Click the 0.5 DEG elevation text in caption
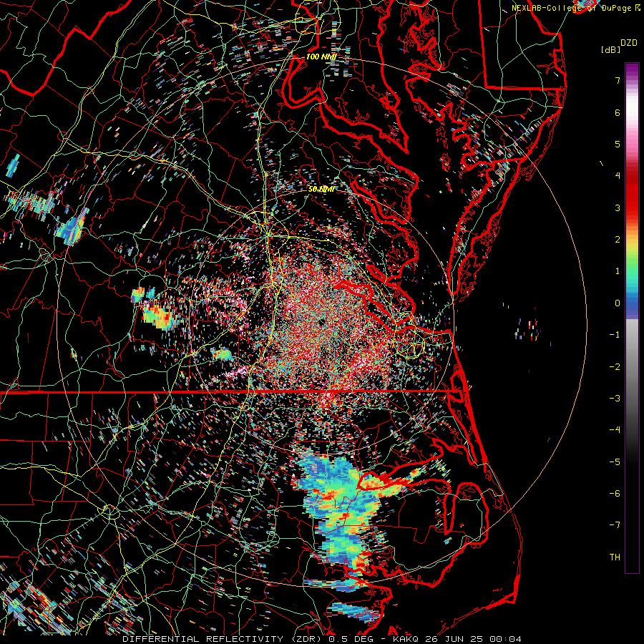This screenshot has height=644, width=644. point(351,639)
